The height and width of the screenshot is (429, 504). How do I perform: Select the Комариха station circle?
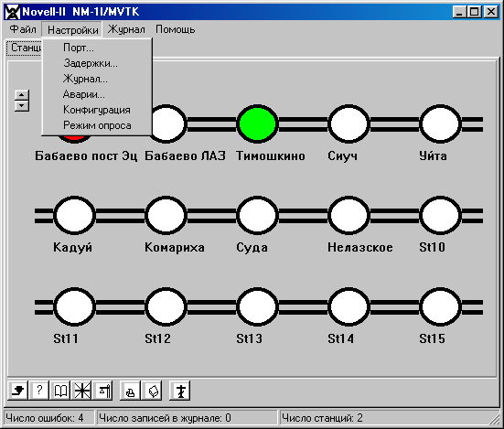[166, 215]
